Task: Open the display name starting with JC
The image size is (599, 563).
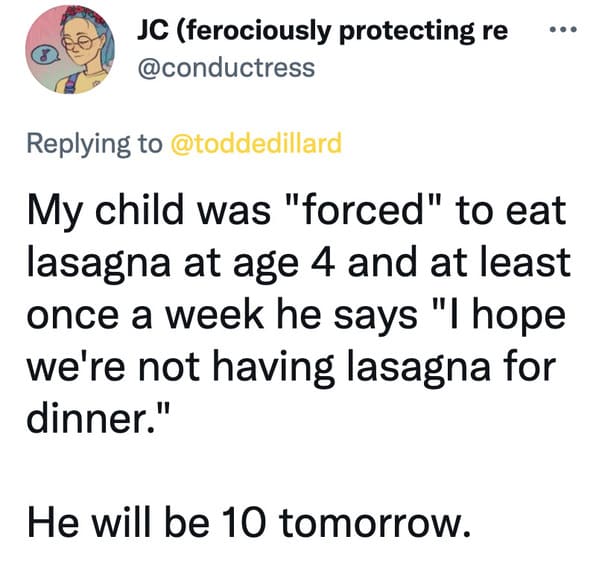Action: point(322,31)
